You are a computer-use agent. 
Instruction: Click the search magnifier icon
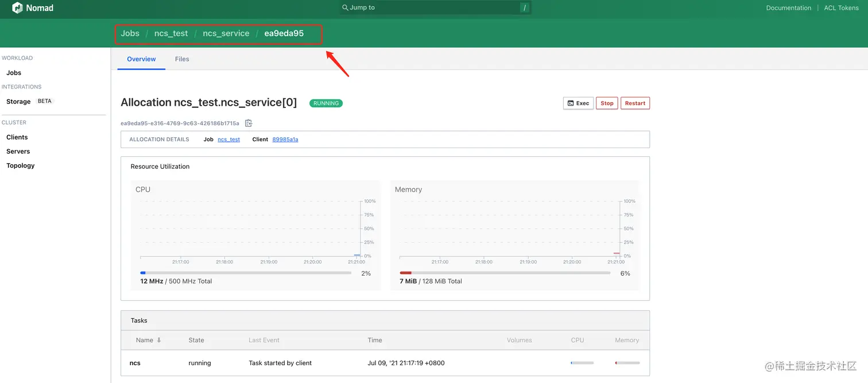(345, 7)
